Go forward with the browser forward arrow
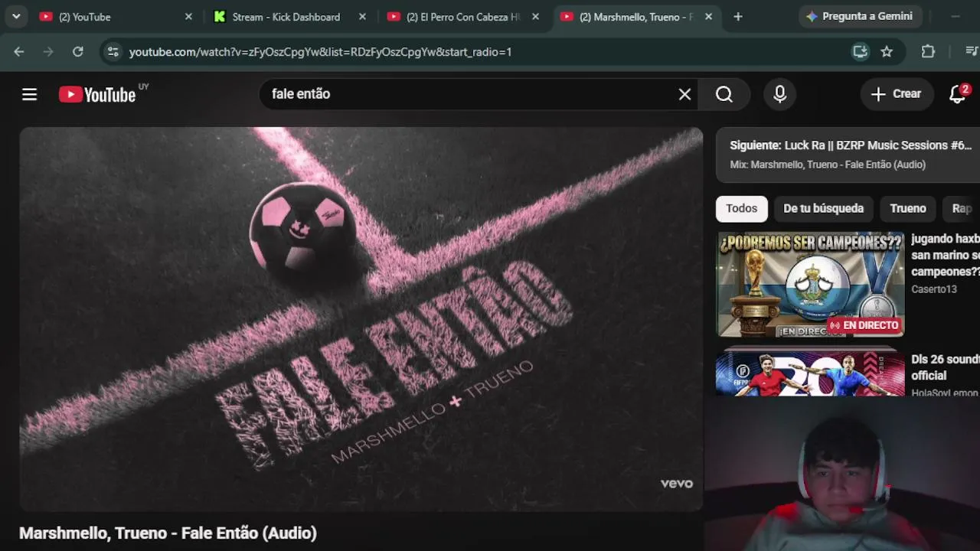The height and width of the screenshot is (551, 980). [x=48, y=51]
